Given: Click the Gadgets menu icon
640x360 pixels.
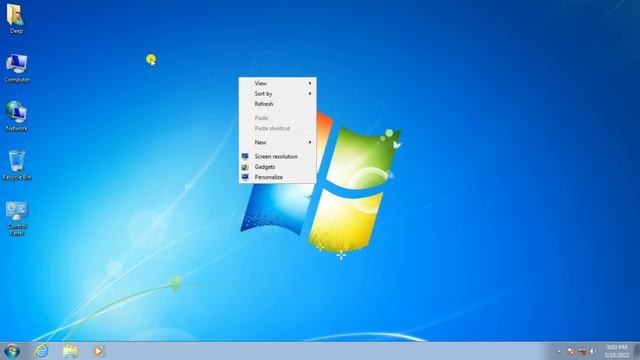Looking at the screenshot, I should [245, 167].
